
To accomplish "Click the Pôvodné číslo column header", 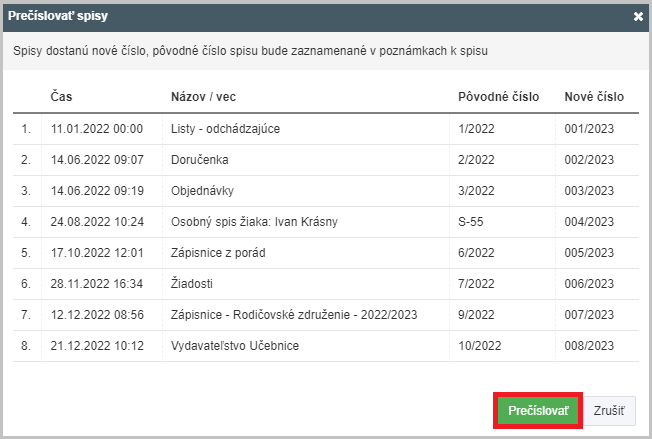I will 498,96.
